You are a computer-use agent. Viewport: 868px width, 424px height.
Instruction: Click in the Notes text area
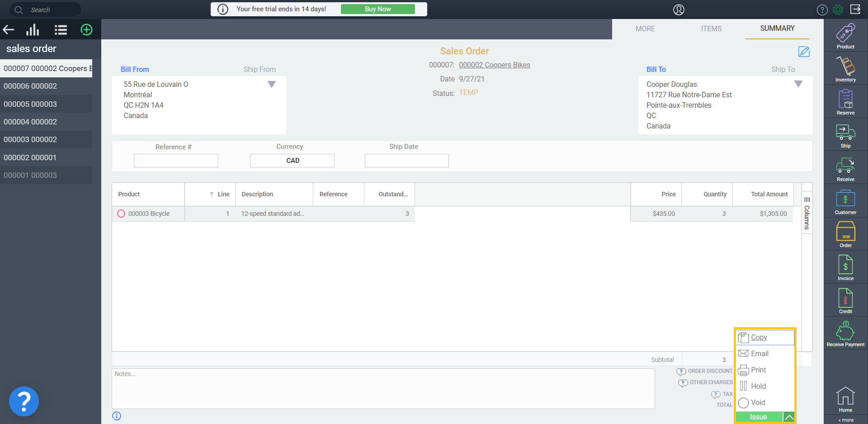[x=383, y=389]
